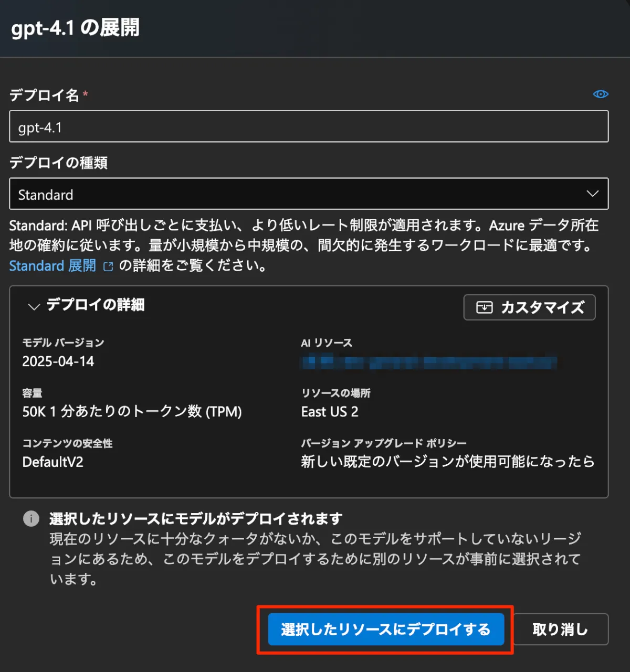Collapse the デプロイの詳細 section chevron

(34, 306)
